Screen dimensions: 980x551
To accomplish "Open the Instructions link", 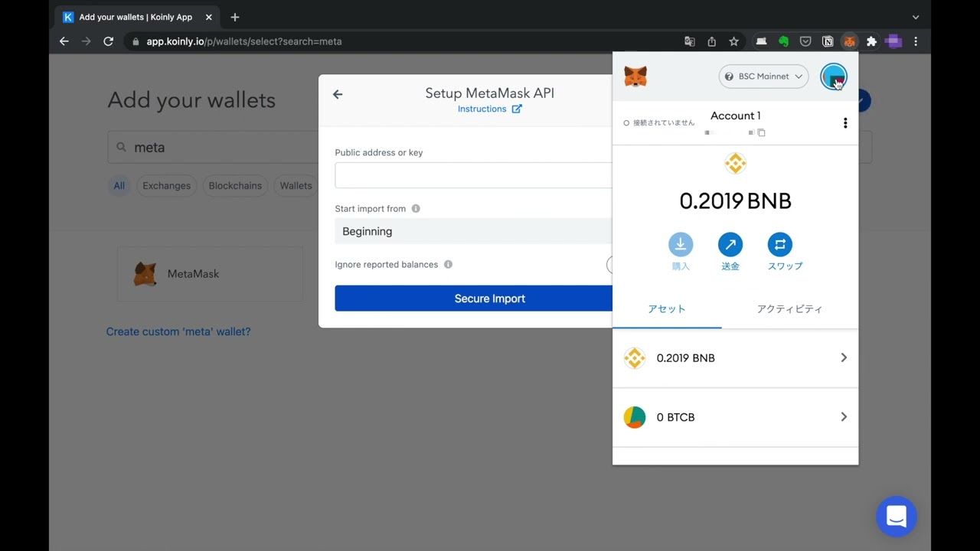I will tap(489, 109).
